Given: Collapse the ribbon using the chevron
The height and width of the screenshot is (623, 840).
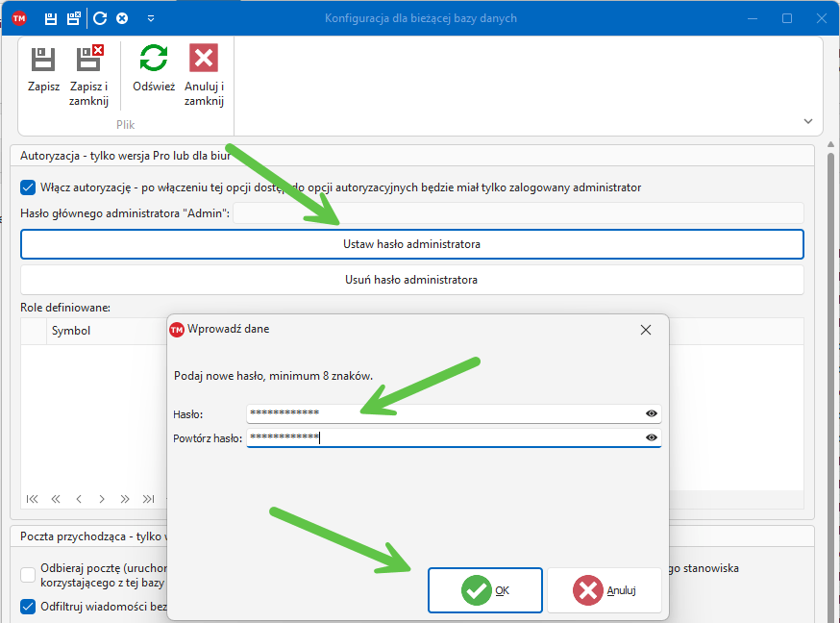Looking at the screenshot, I should click(807, 121).
